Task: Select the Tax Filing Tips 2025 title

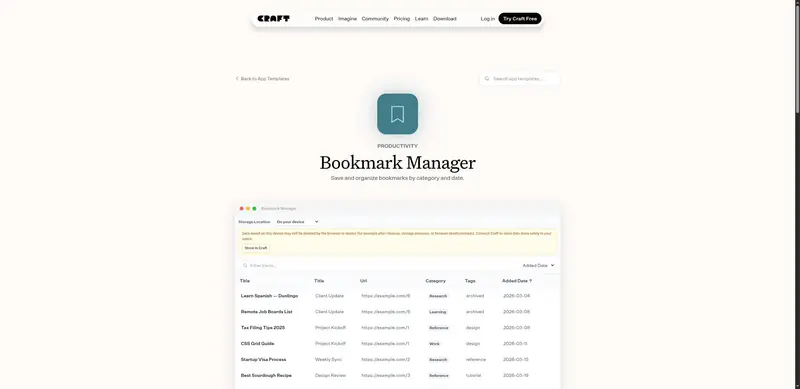Action: pos(263,328)
